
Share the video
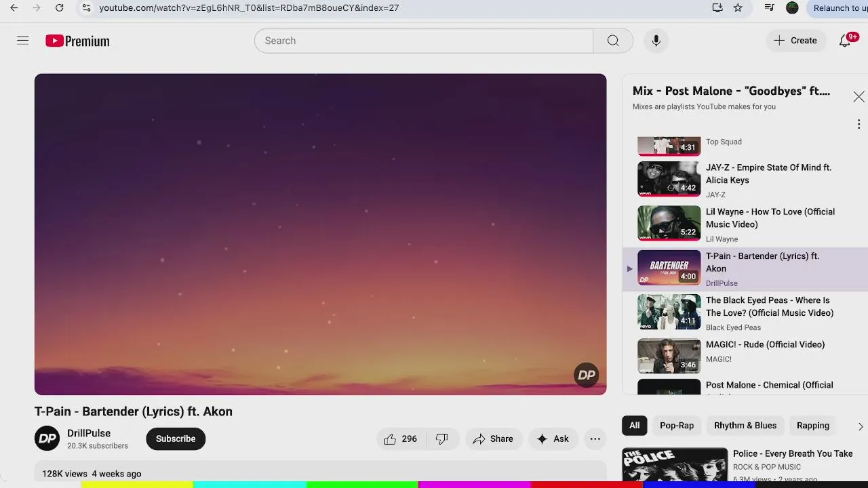tap(493, 439)
